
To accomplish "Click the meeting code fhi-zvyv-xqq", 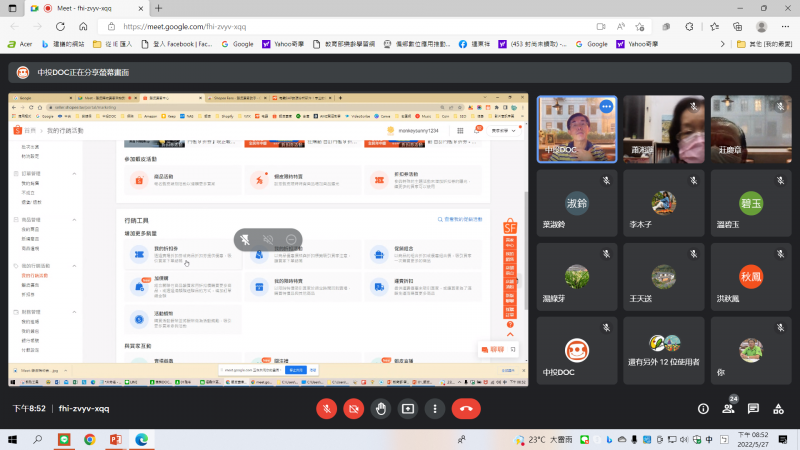I will [x=84, y=409].
